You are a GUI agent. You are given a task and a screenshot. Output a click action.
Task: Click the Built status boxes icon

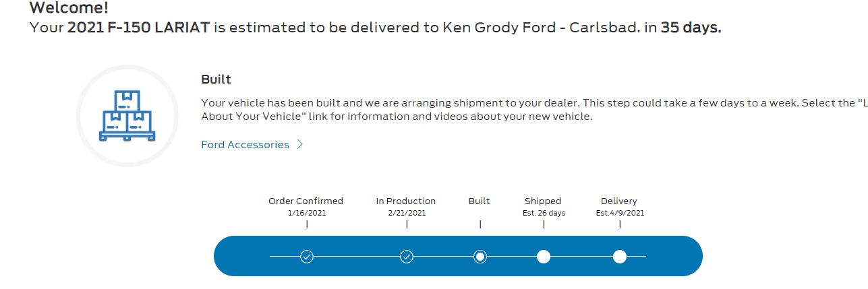127,116
